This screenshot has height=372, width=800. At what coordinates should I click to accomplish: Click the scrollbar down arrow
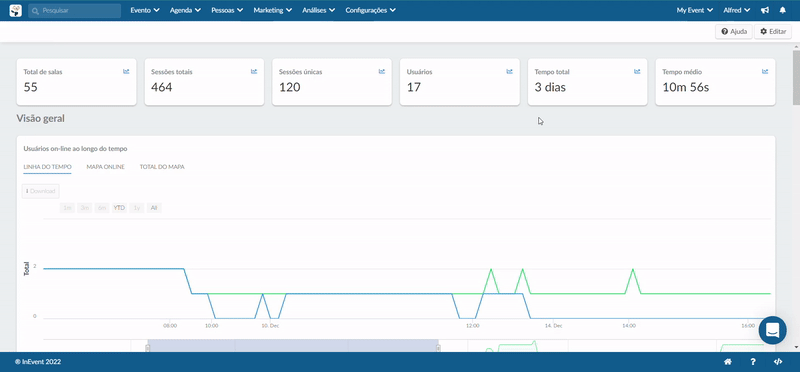[796, 348]
